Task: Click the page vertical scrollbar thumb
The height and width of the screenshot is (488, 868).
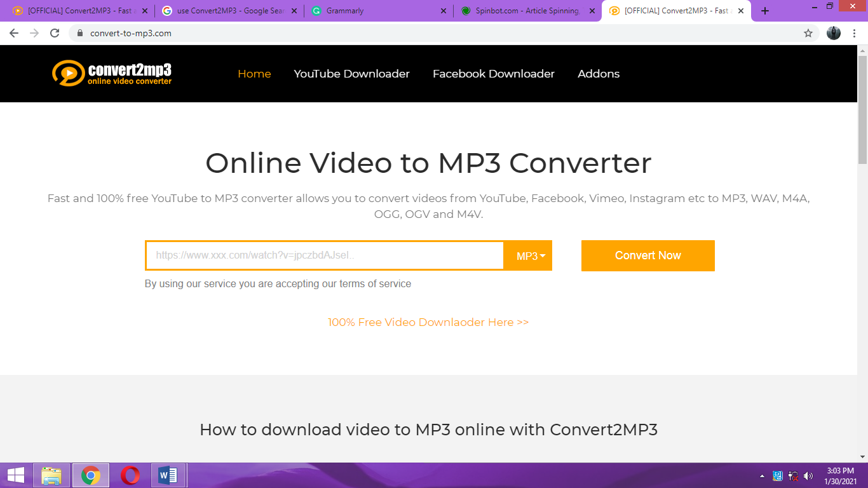Action: (862, 109)
